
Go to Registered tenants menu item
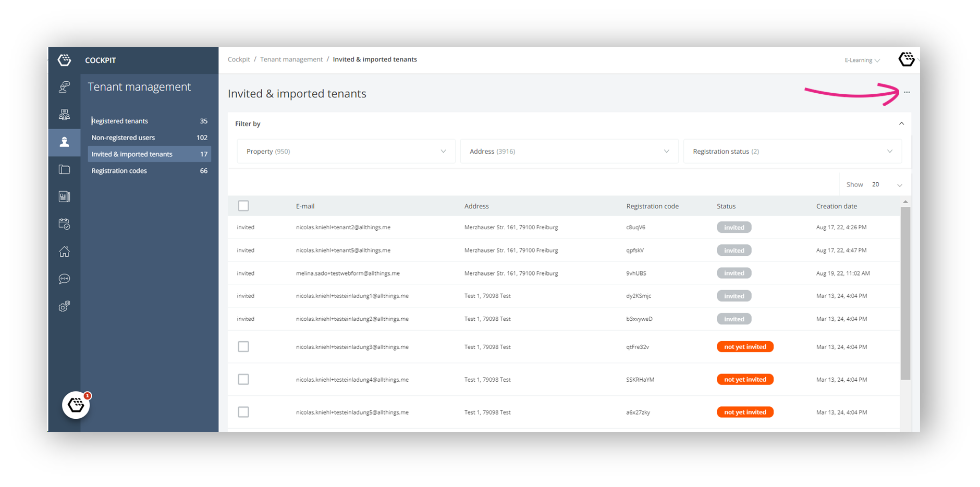click(x=150, y=121)
